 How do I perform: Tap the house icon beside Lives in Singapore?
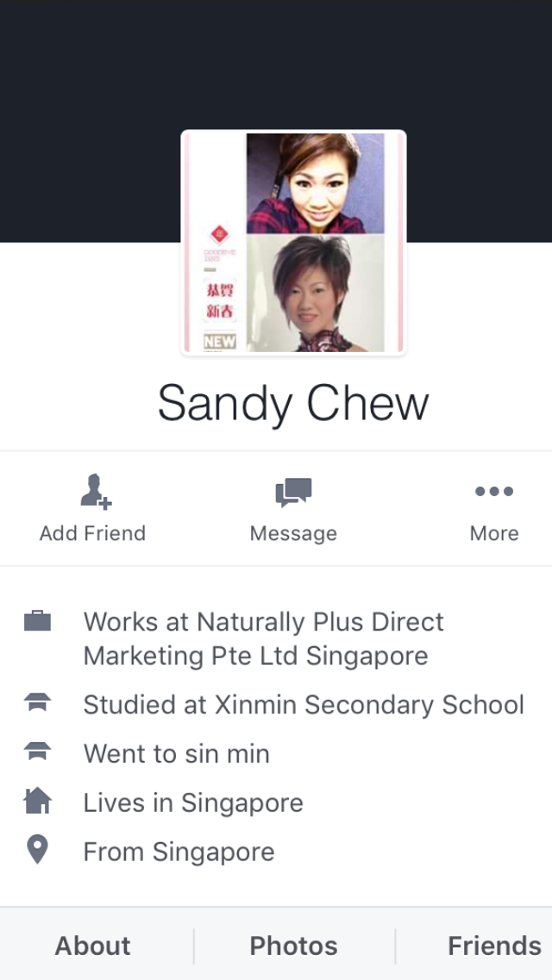pos(37,801)
